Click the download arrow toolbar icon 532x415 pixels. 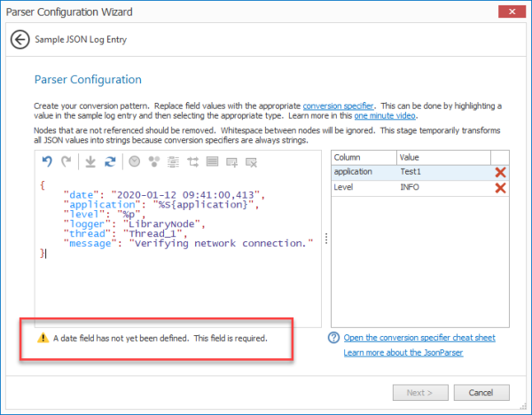click(x=90, y=162)
